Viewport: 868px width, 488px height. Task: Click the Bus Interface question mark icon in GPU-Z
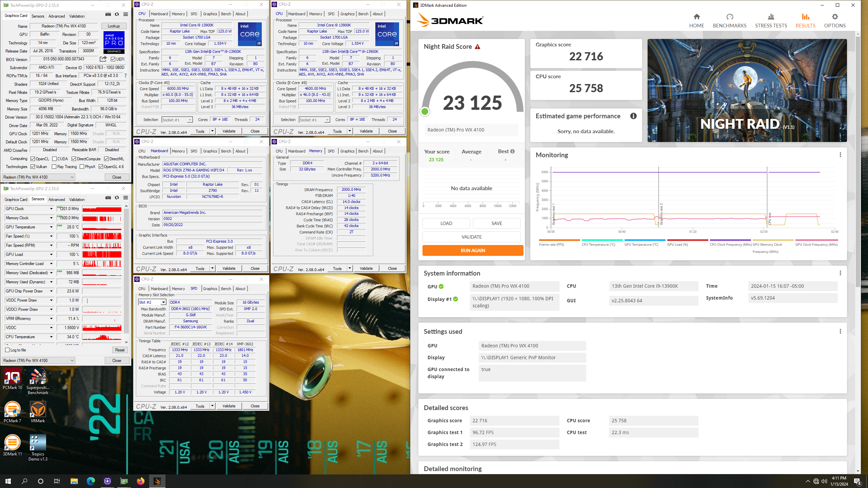pyautogui.click(x=125, y=76)
